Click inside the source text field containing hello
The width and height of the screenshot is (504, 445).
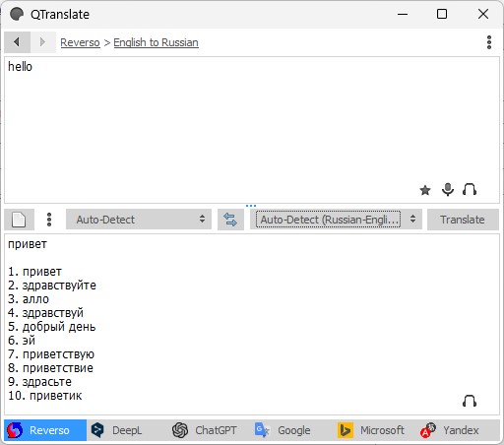(252, 130)
